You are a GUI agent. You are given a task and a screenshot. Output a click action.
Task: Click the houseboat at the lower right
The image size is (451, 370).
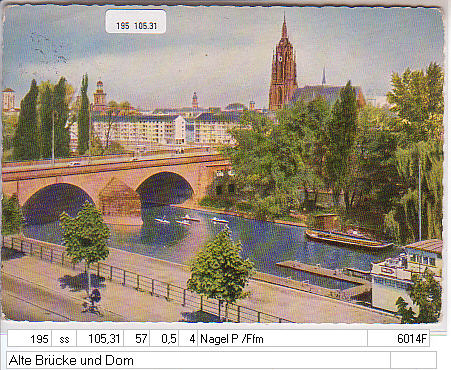[x=405, y=275]
